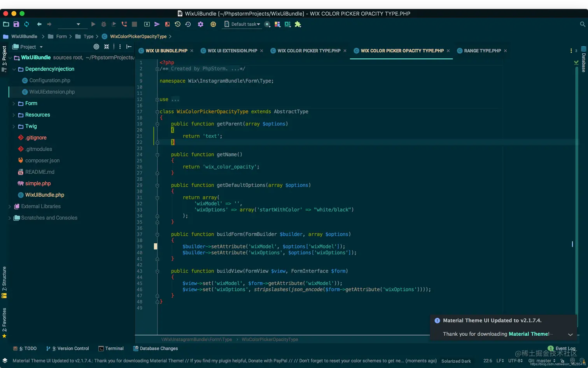Toggle the 2: Favorites side tool button
The width and height of the screenshot is (588, 368).
point(4,323)
